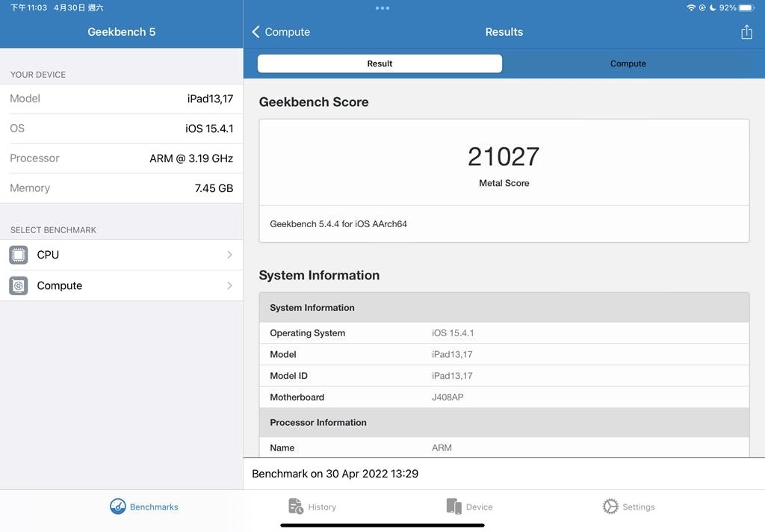Open the CPU benchmark chip icon
Screen dimensions: 765x532
coord(19,255)
